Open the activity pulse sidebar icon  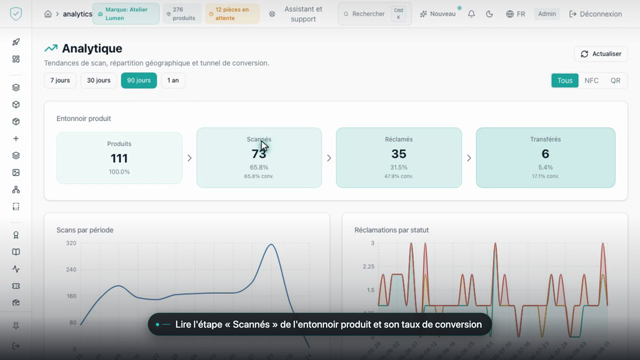point(16,269)
